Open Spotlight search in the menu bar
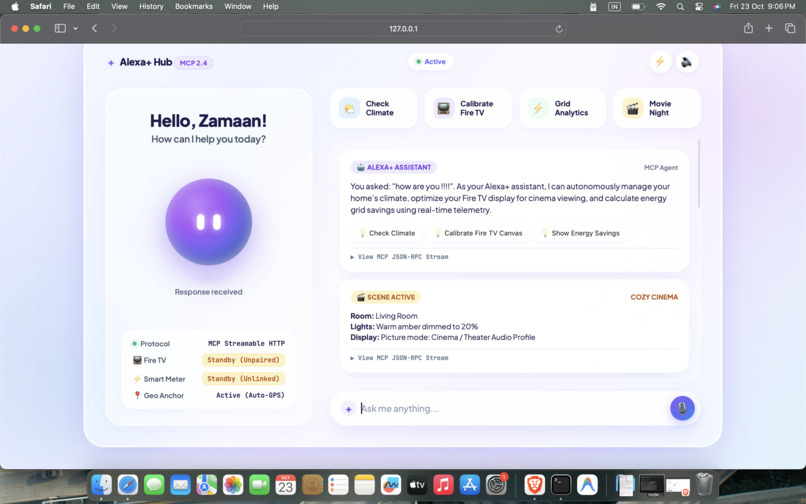 pos(680,7)
